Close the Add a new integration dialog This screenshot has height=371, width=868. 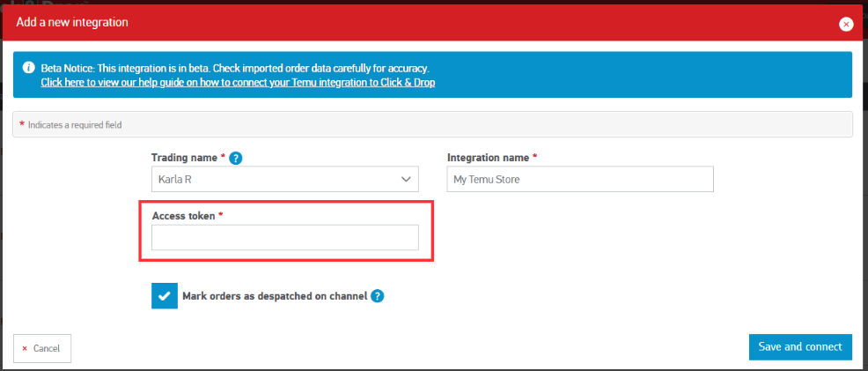tap(846, 24)
